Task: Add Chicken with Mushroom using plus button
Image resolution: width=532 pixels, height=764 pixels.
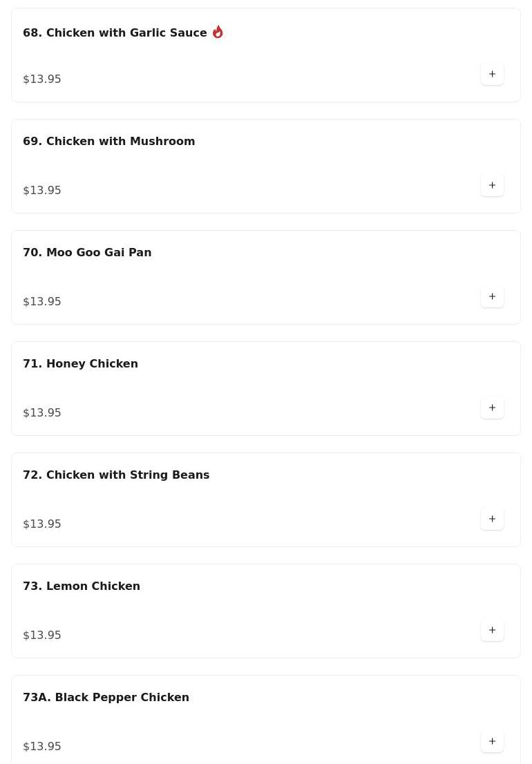Action: click(492, 185)
